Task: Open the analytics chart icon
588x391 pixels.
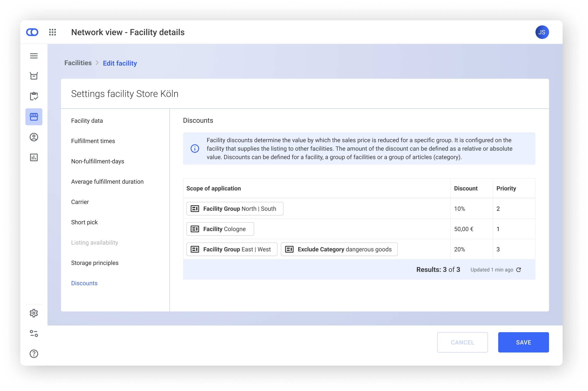Action: click(x=34, y=157)
